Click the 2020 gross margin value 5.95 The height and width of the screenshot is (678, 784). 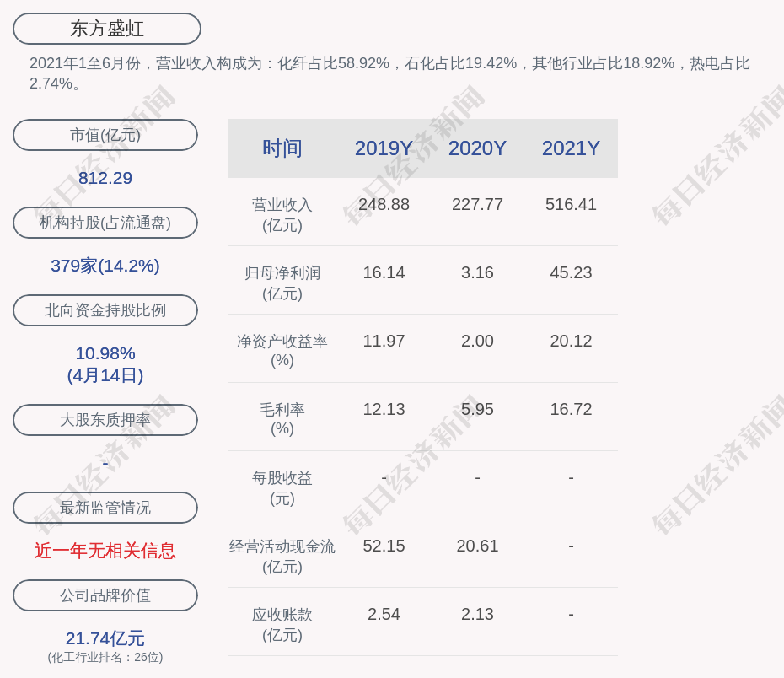[477, 410]
